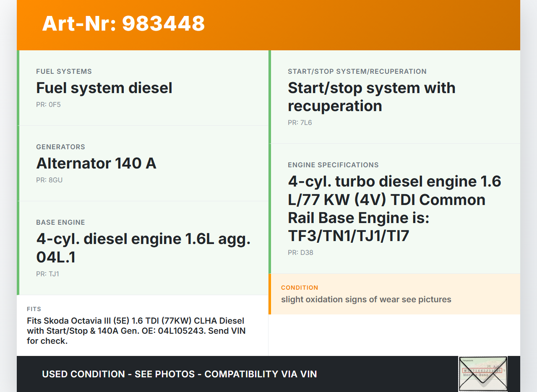Click the PR: 8GU code
537x392 pixels.
49,180
